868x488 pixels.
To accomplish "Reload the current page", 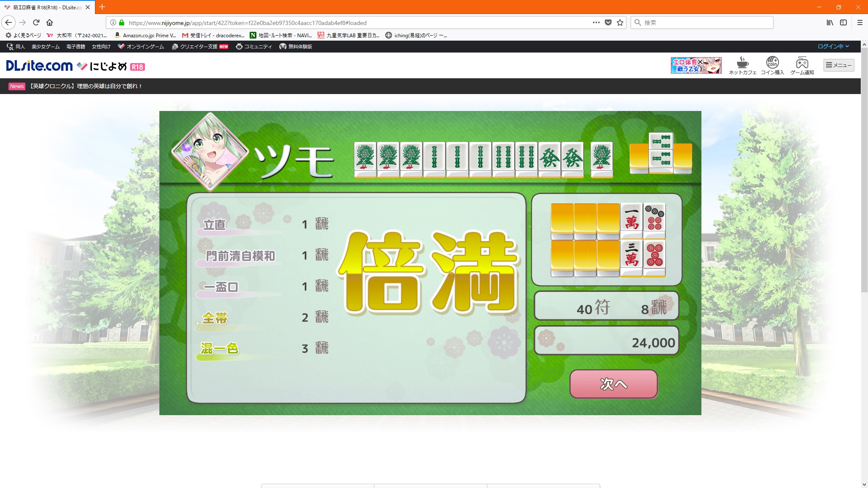I will click(36, 22).
